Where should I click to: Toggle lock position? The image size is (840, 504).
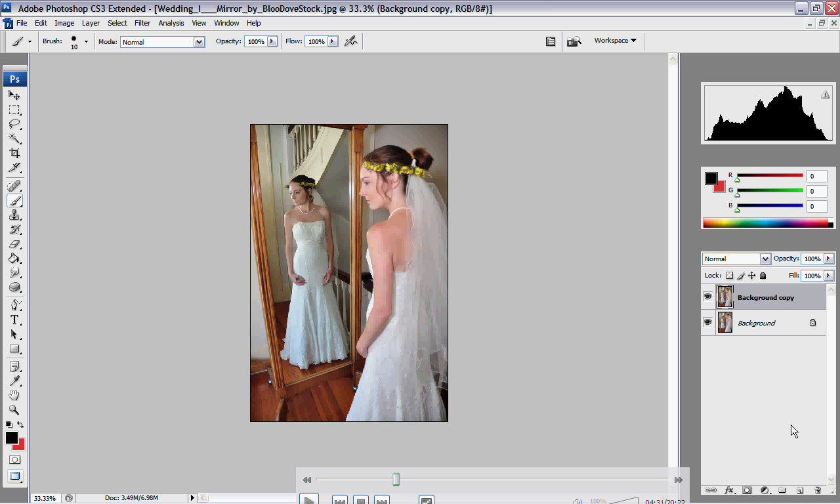(x=752, y=276)
